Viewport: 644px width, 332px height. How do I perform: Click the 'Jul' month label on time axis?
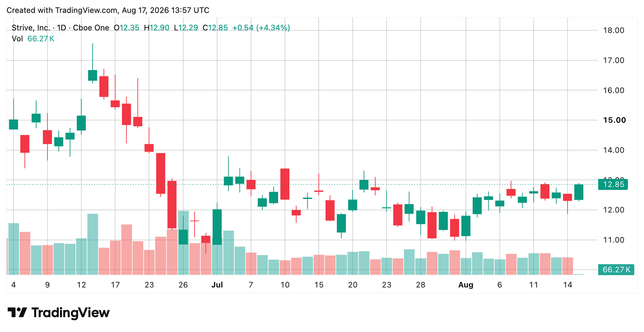[x=217, y=285]
